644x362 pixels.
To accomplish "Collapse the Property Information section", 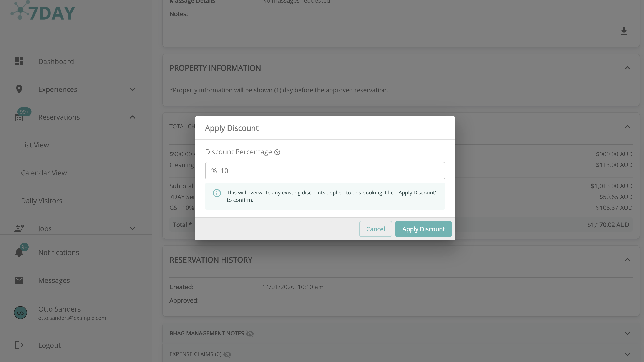I will 628,68.
